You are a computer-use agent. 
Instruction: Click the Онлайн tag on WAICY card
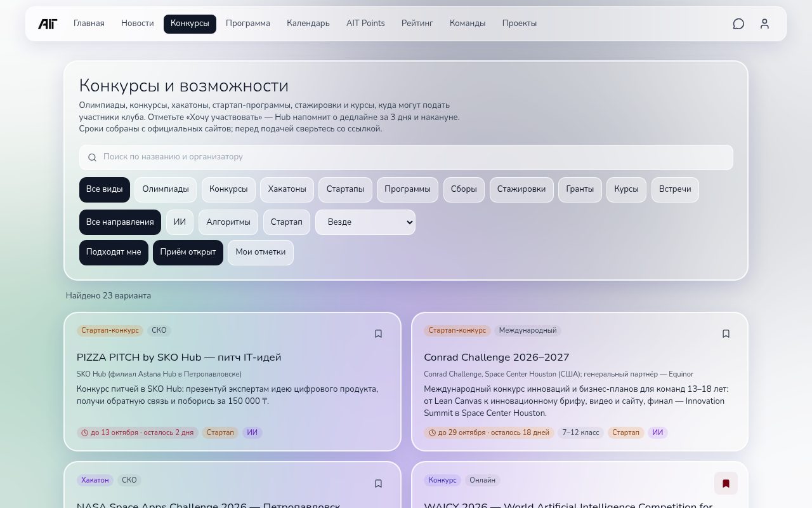click(x=483, y=480)
